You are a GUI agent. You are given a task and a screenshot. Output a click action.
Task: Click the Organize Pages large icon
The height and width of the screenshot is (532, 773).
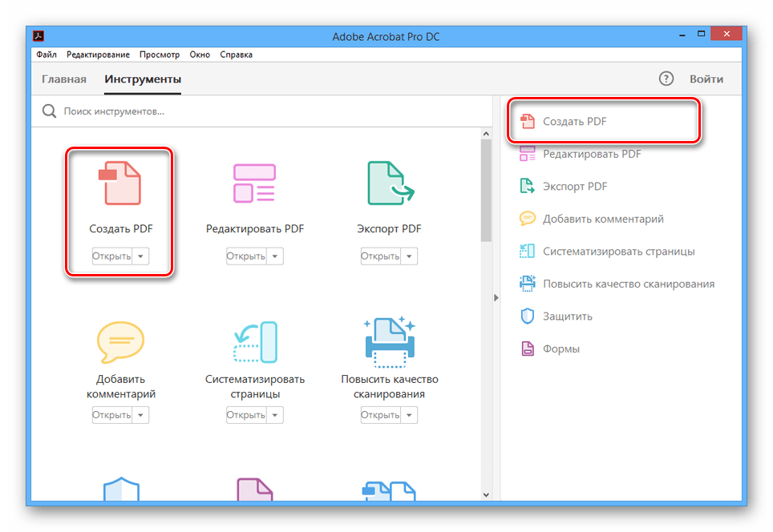(x=254, y=343)
